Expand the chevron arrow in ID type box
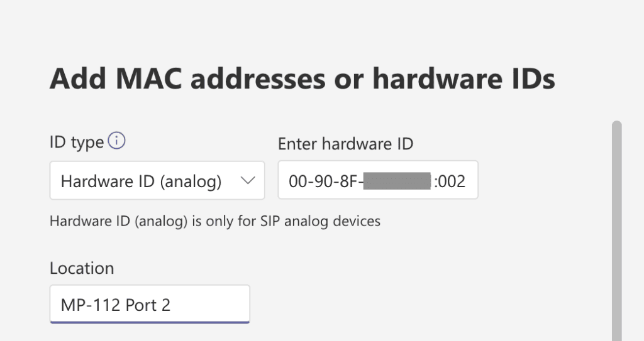The width and height of the screenshot is (644, 341). coord(248,180)
